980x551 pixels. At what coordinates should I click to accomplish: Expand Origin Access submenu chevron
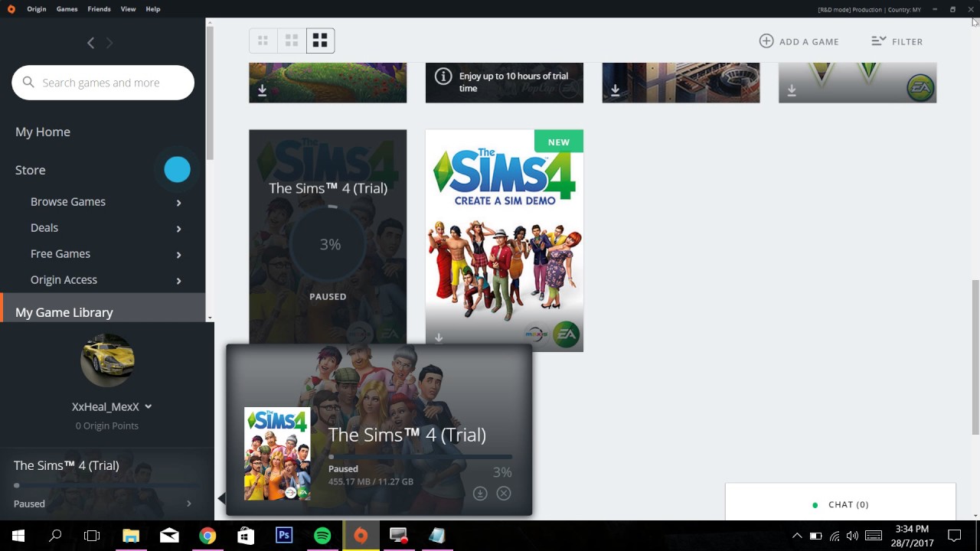178,281
